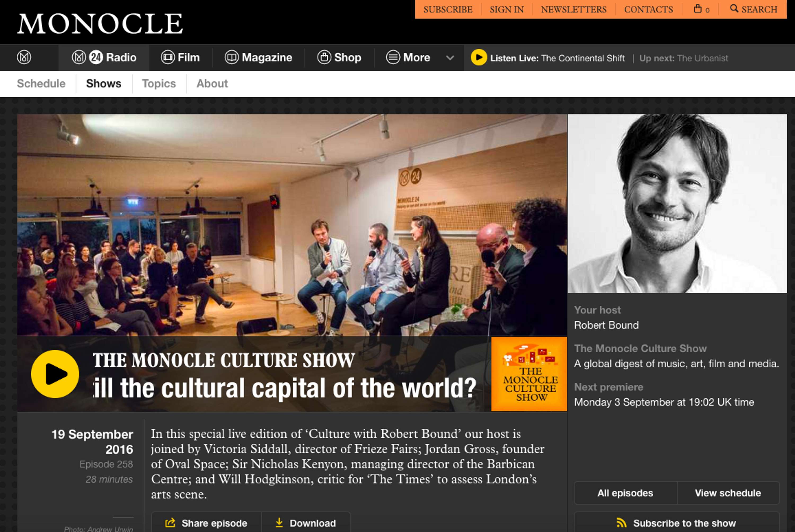795x532 pixels.
Task: Open the Film section
Action: [180, 57]
